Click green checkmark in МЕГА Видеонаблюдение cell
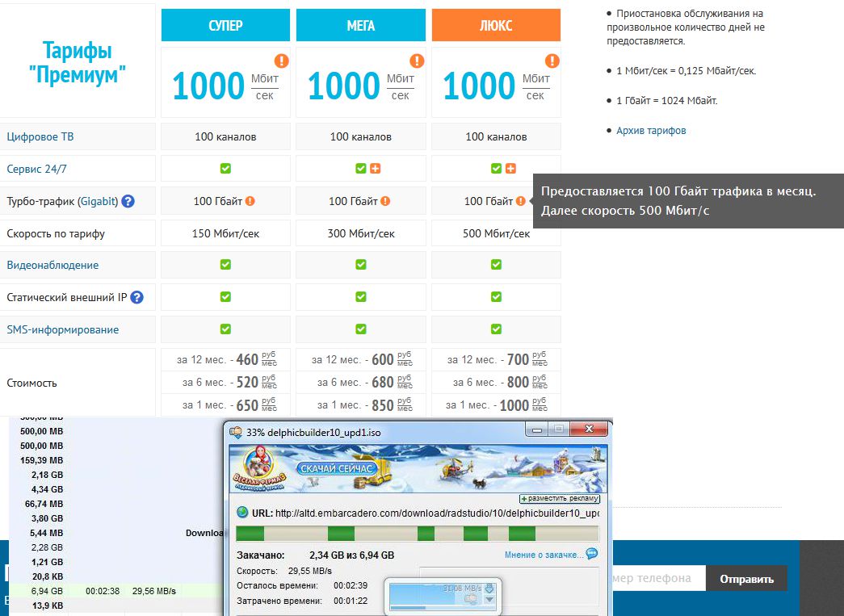The height and width of the screenshot is (616, 844). click(361, 265)
